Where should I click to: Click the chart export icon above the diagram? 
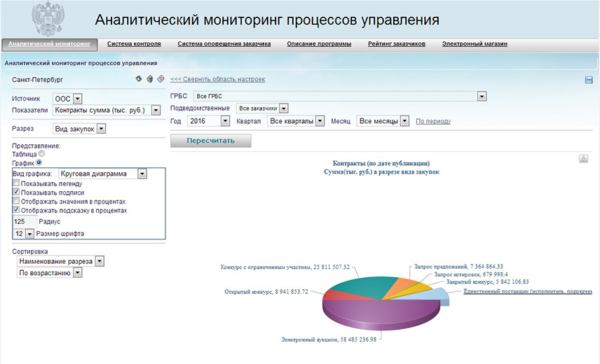(583, 159)
